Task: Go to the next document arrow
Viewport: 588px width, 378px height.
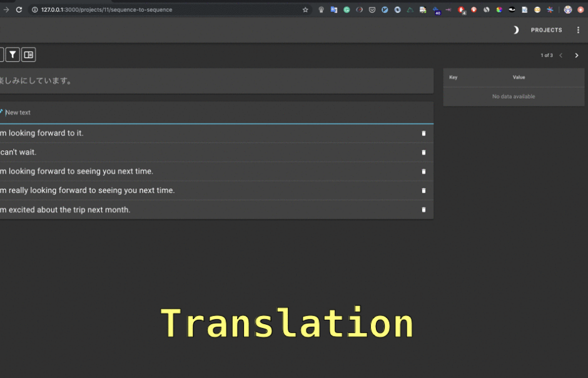Action: [x=577, y=56]
